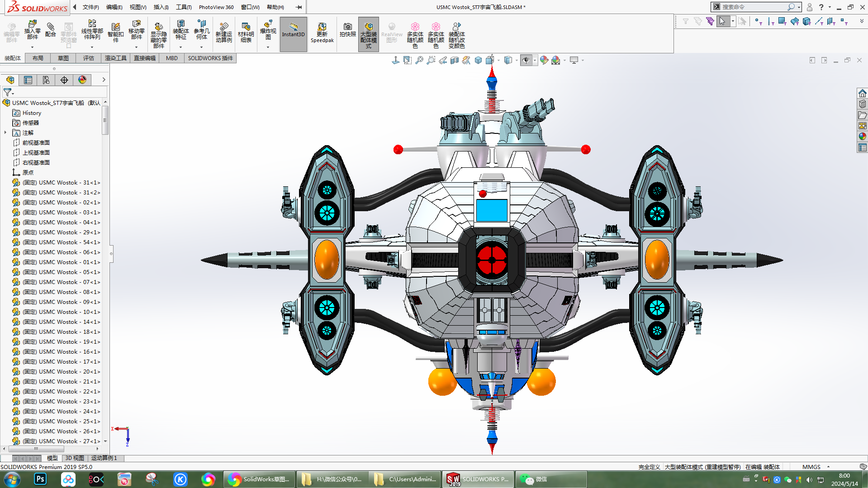Click the Previous View icon
The height and width of the screenshot is (488, 868).
click(443, 60)
